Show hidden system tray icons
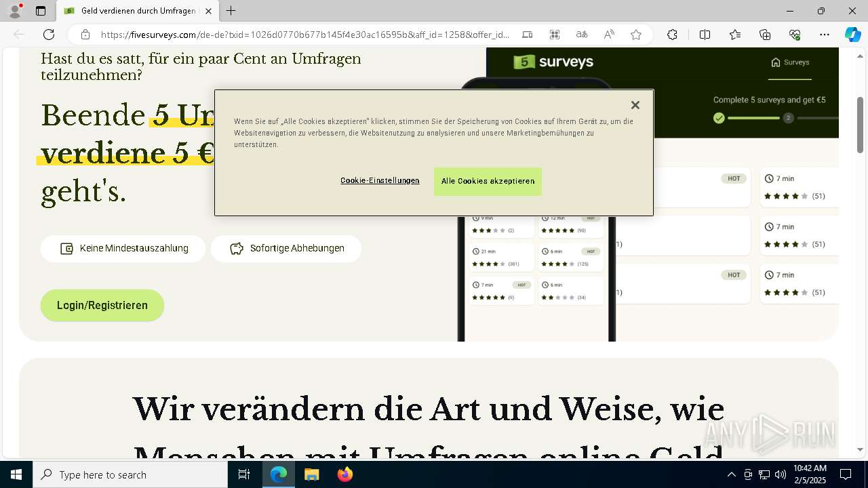Viewport: 868px width, 488px height. [731, 474]
